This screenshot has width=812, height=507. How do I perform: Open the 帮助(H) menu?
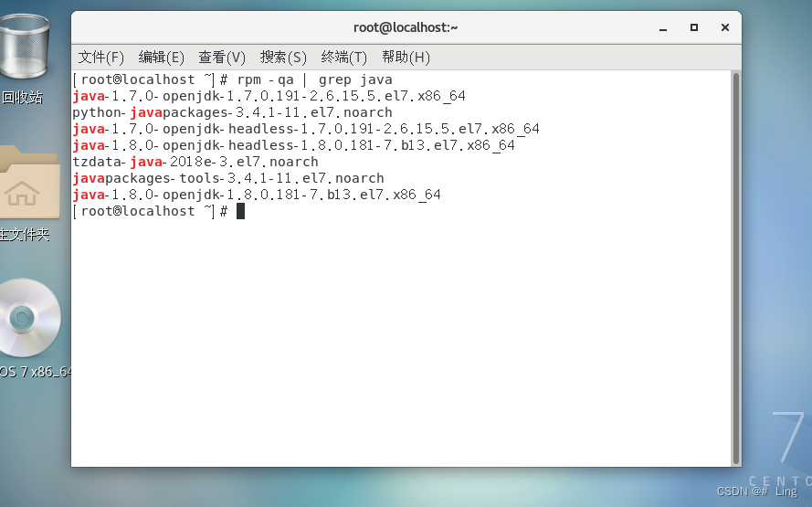(406, 57)
